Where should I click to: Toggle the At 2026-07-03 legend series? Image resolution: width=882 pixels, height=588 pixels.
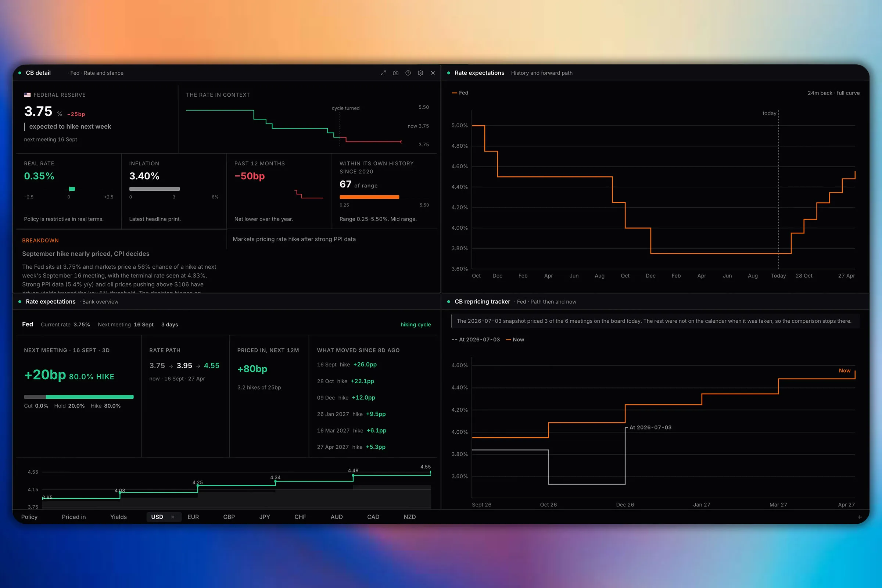476,339
